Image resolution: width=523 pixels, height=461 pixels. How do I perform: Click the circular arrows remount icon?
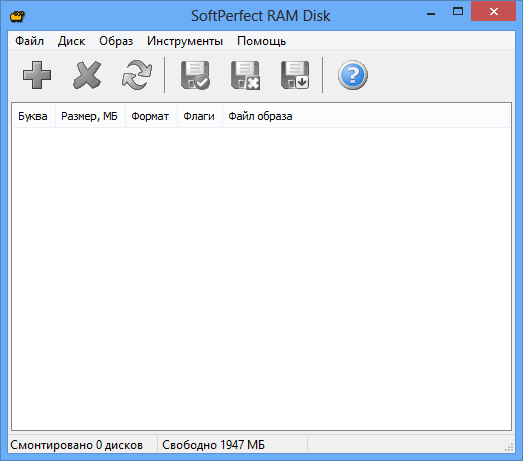137,75
